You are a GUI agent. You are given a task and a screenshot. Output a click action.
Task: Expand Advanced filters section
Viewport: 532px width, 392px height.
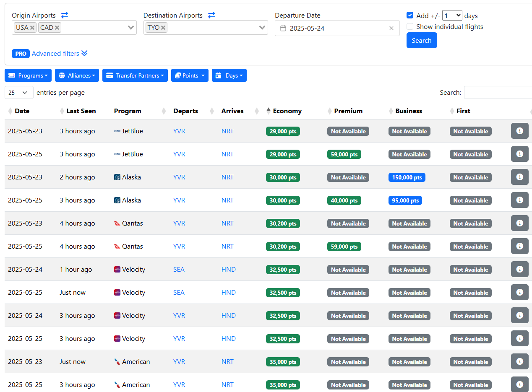coord(60,54)
